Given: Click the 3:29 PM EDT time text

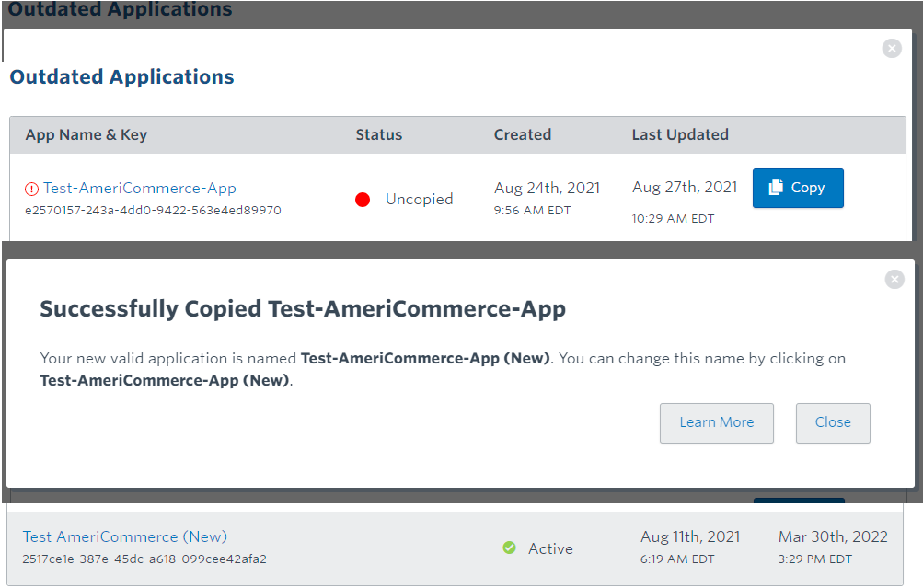Looking at the screenshot, I should point(814,559).
